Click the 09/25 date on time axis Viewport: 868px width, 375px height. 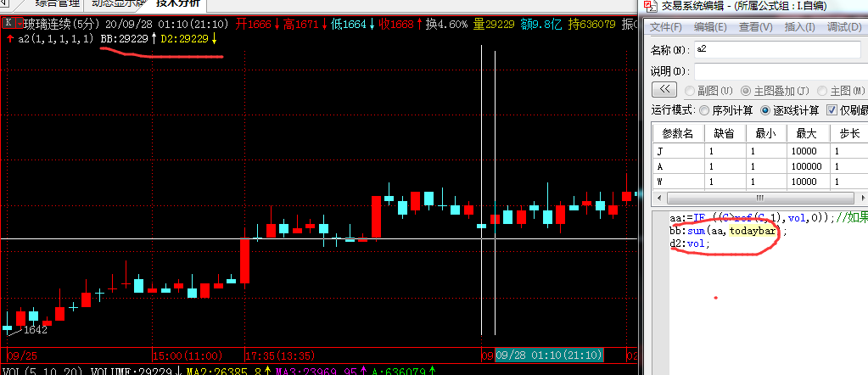[x=22, y=355]
